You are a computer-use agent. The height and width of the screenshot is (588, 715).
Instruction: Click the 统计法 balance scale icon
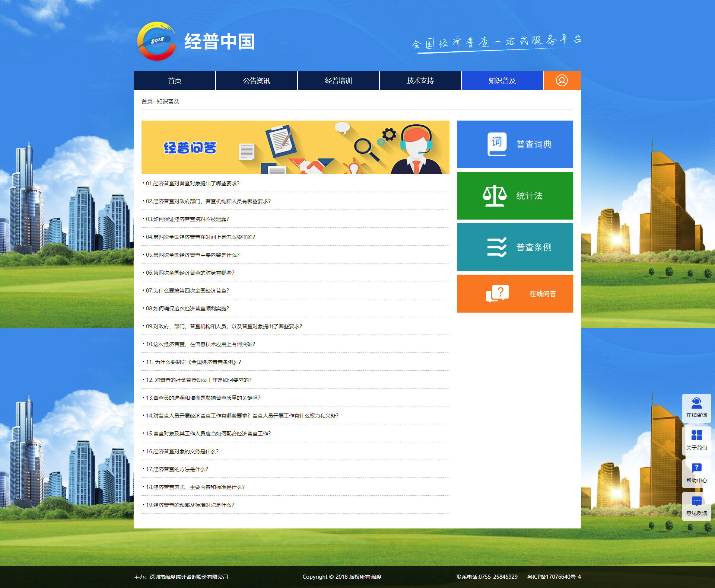495,196
